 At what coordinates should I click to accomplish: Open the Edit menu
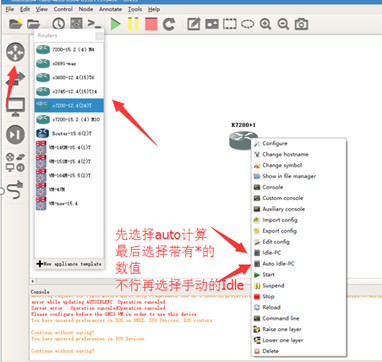tap(25, 9)
